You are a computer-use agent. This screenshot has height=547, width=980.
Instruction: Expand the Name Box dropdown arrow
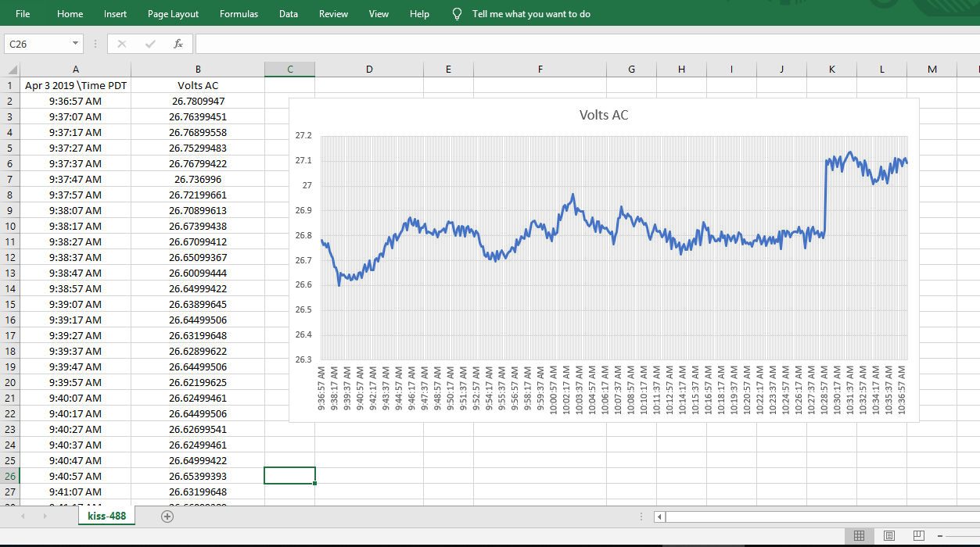coord(76,44)
